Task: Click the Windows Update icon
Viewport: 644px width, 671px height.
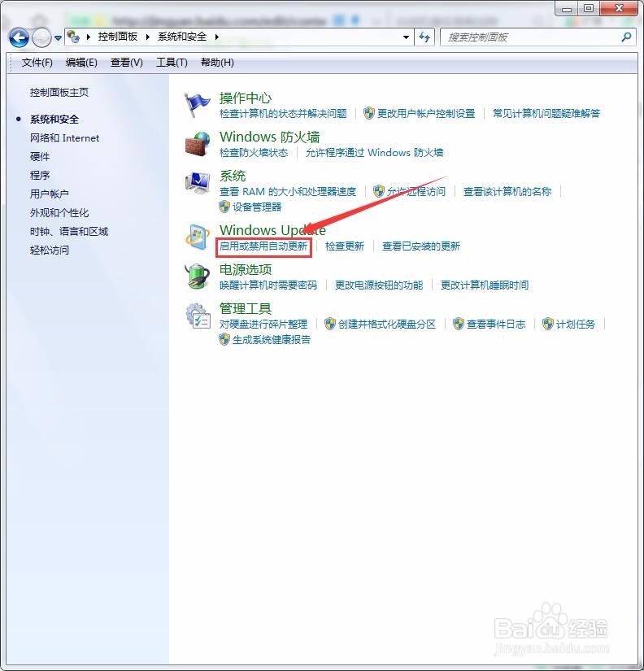Action: (198, 237)
